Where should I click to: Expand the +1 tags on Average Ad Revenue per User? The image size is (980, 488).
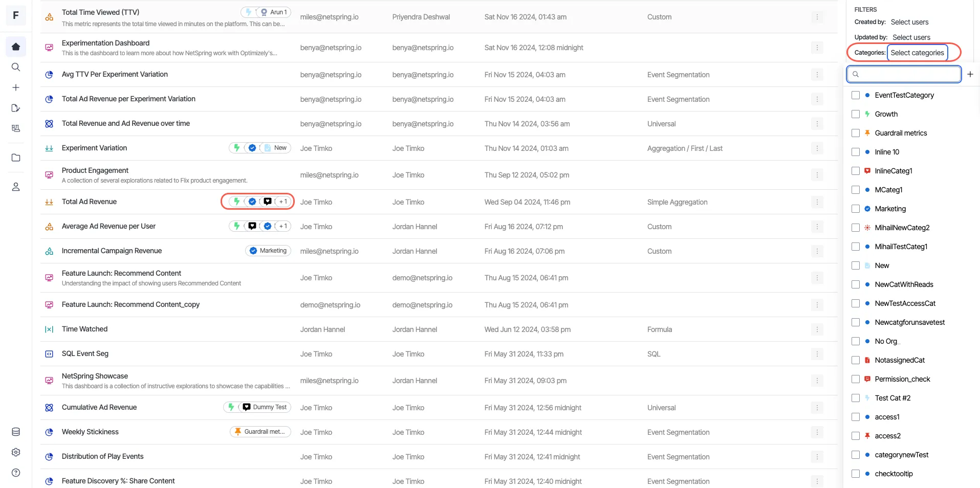pos(283,226)
